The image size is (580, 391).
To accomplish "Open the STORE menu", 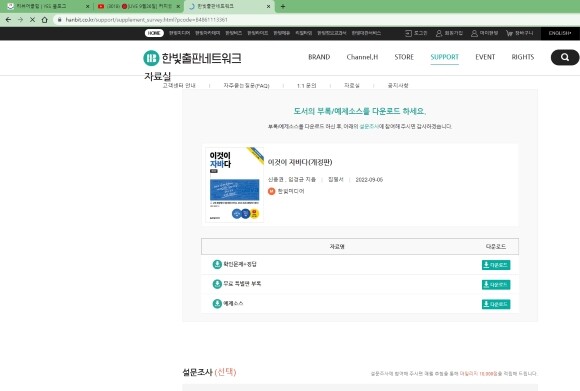I will pos(404,57).
